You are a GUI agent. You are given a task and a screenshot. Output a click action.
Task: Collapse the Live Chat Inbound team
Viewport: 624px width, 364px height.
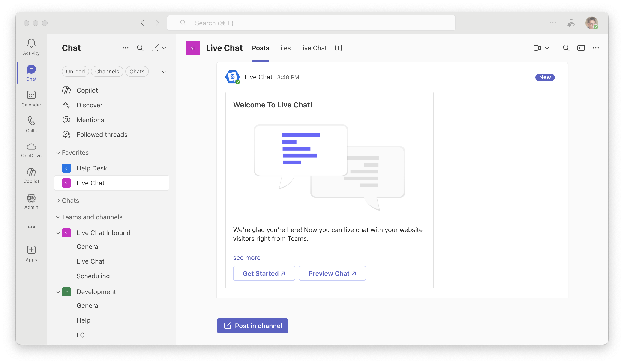58,232
